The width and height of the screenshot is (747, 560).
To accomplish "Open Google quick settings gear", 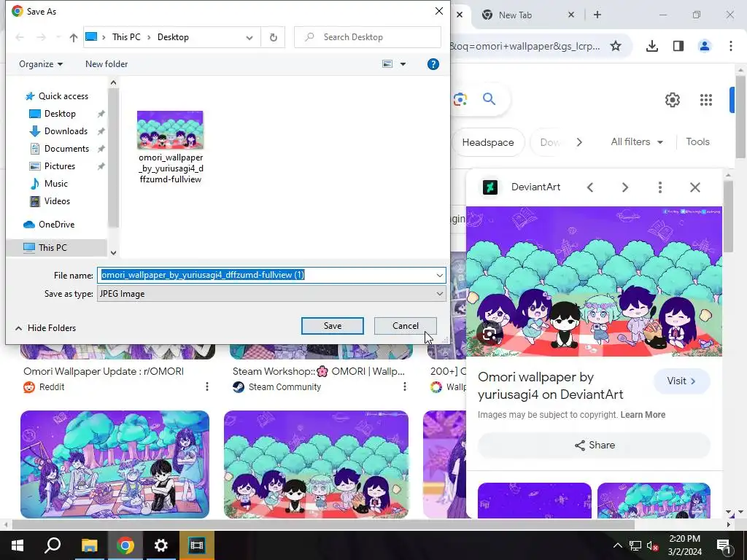I will pos(672,100).
